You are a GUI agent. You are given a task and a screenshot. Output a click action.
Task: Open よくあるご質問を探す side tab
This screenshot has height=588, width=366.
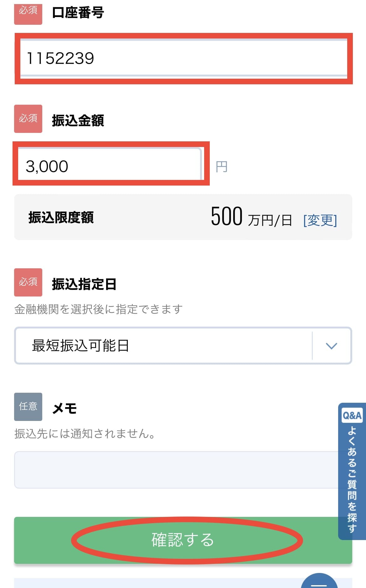[352, 471]
